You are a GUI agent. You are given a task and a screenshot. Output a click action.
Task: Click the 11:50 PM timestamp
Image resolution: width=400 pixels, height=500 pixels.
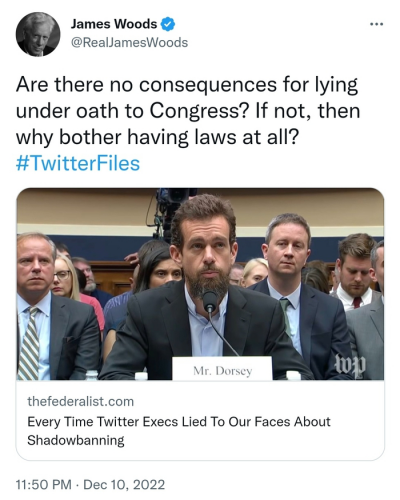[44, 485]
